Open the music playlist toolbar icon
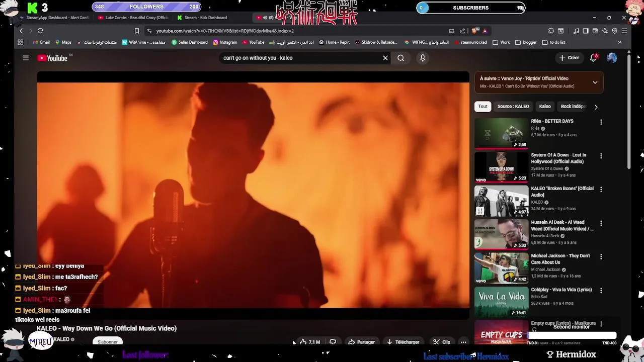Viewport: 644px width, 362px height. click(576, 31)
